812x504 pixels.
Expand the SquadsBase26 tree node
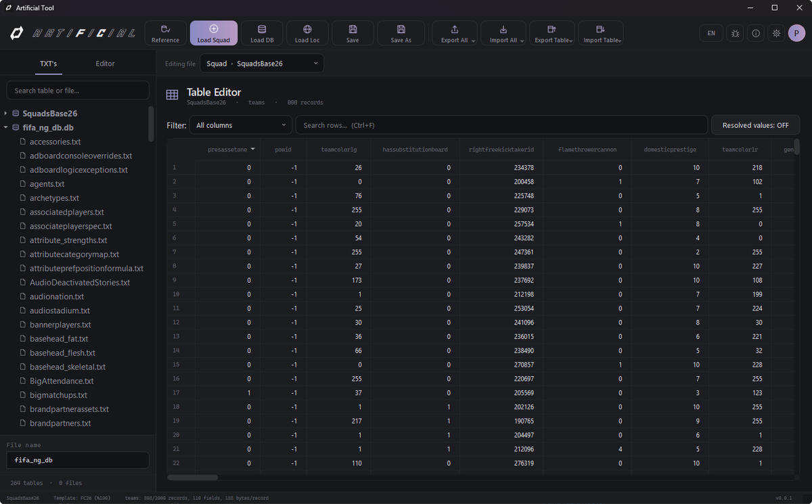tap(6, 113)
